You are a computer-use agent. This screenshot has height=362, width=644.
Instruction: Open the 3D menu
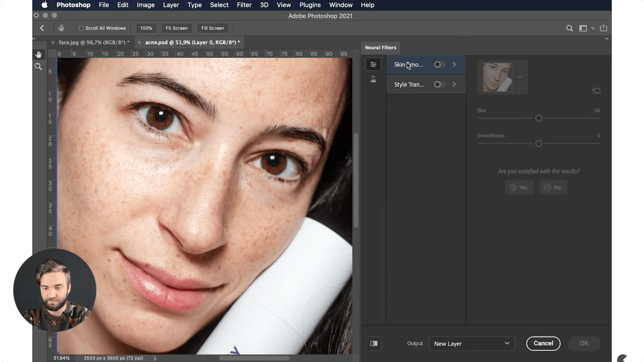coord(264,5)
